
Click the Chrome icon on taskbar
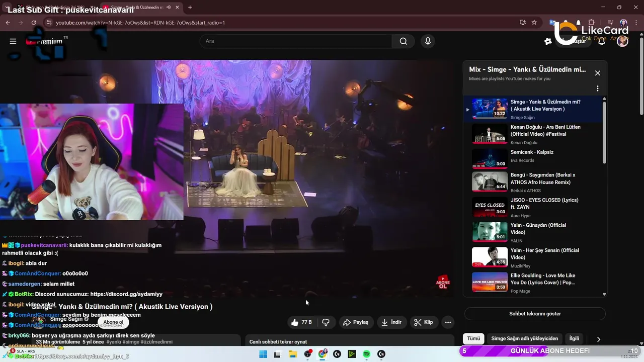323,354
